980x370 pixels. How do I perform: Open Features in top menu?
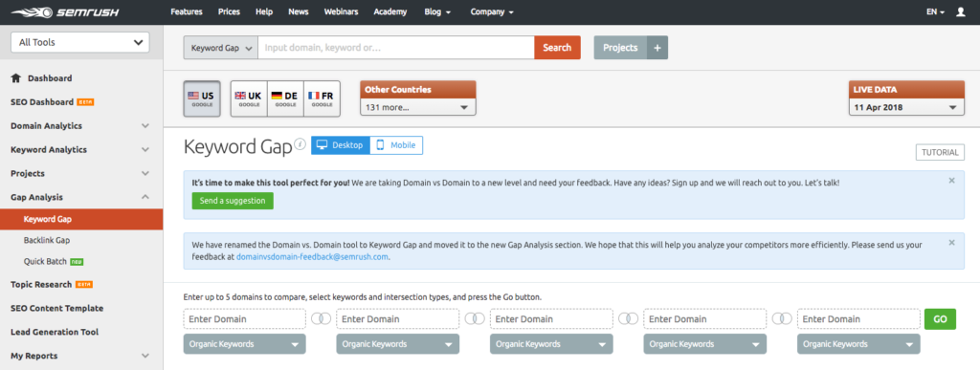187,11
